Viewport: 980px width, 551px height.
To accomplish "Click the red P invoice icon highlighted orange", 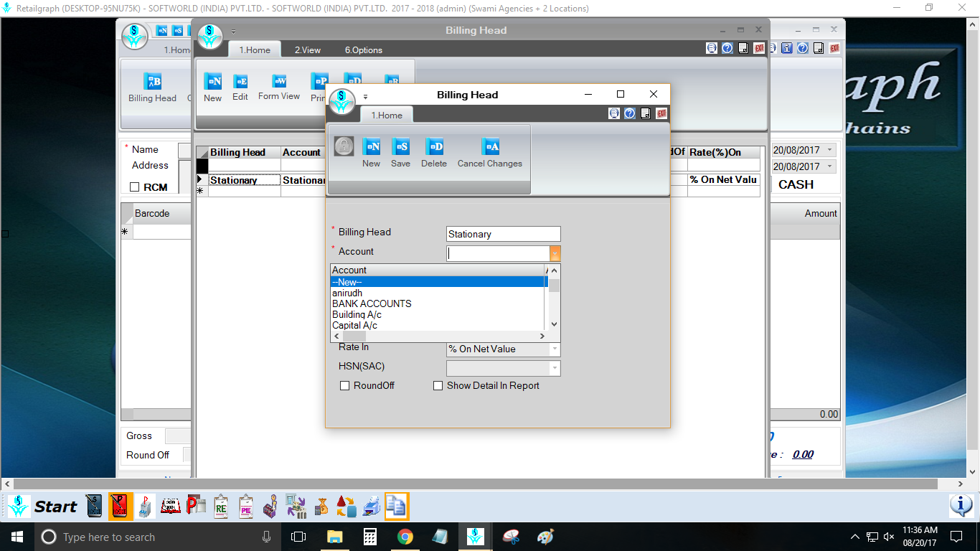I will (x=121, y=506).
